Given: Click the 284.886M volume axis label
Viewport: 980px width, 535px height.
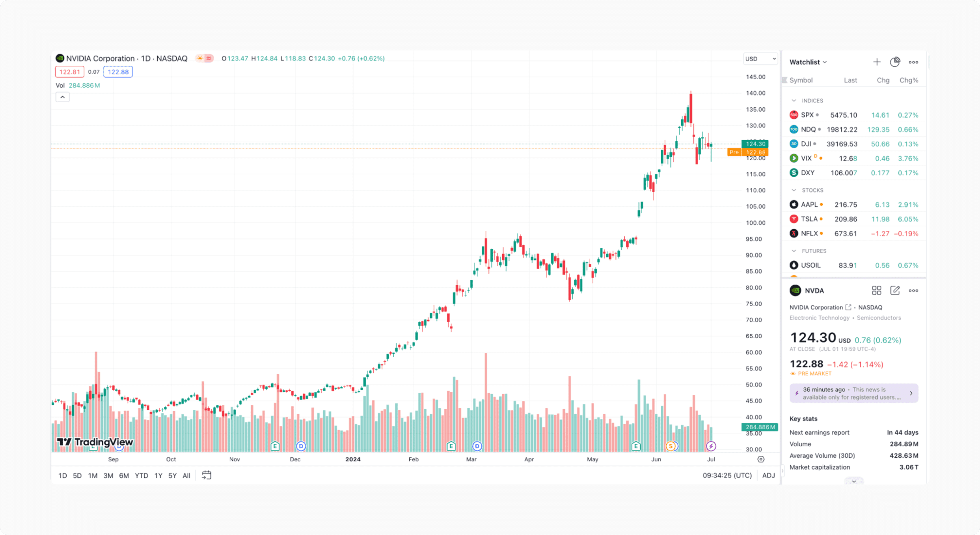Looking at the screenshot, I should click(x=759, y=427).
